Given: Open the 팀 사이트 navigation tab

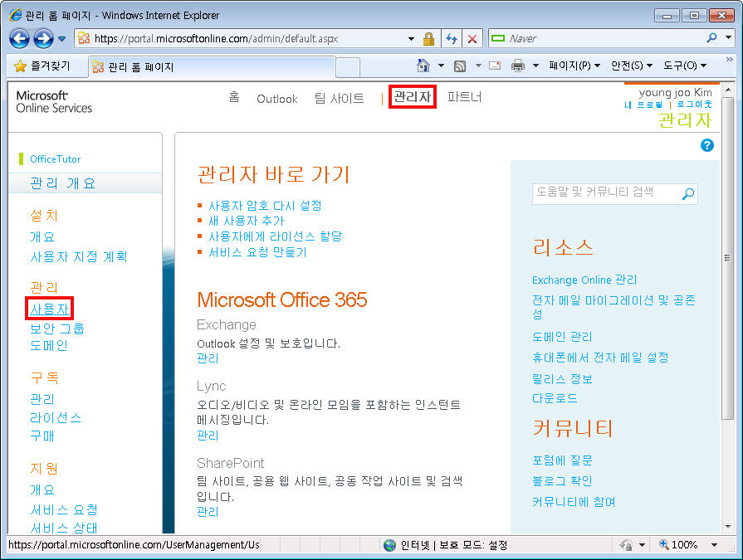Looking at the screenshot, I should click(340, 98).
